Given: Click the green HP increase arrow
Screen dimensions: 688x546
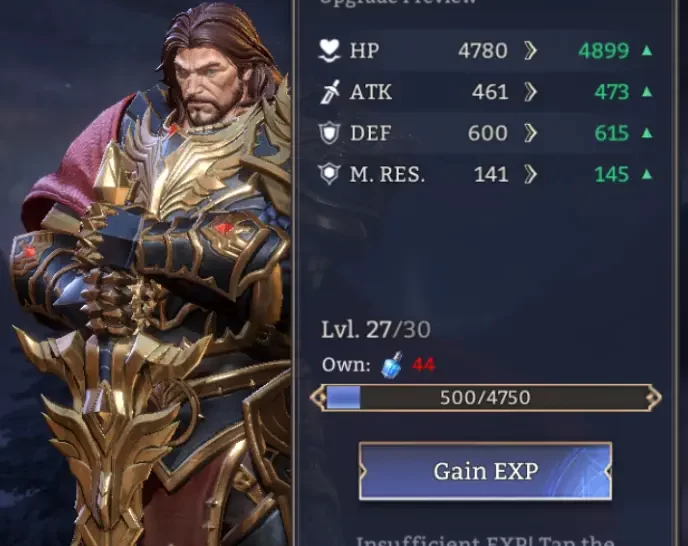Looking at the screenshot, I should (647, 50).
